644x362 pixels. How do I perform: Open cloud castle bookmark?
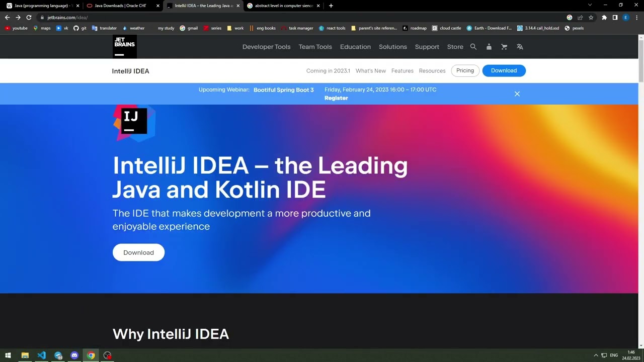click(x=447, y=28)
